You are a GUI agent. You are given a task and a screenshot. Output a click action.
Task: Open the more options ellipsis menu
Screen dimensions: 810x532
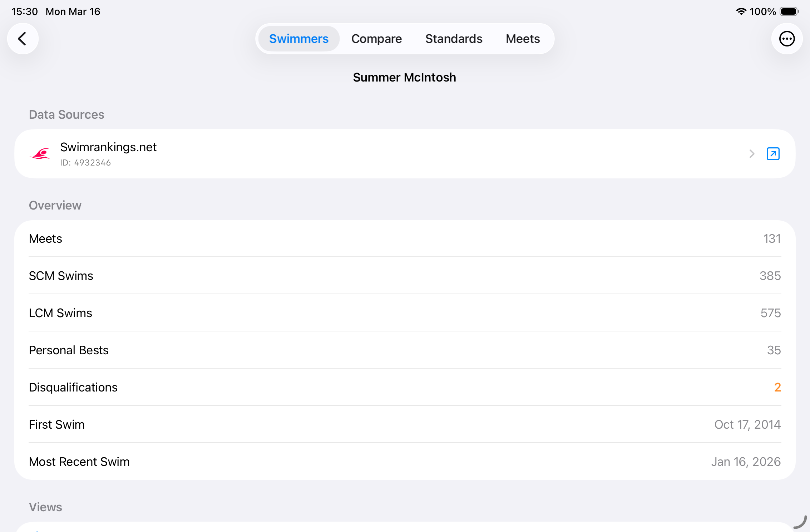(787, 39)
